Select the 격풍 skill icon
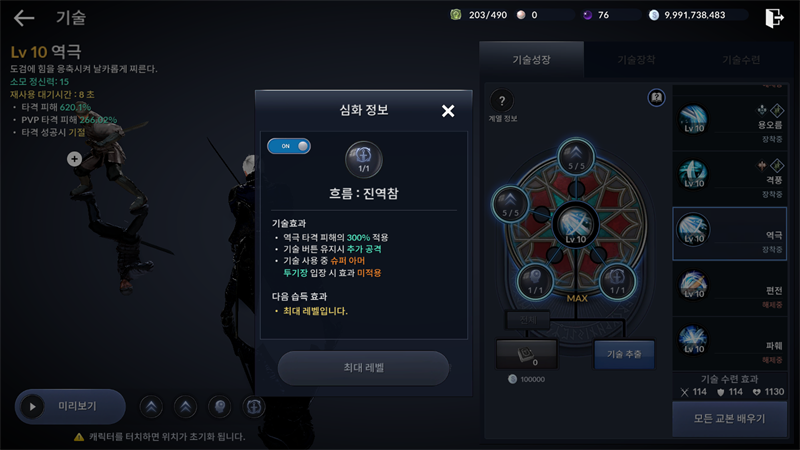 pos(693,174)
